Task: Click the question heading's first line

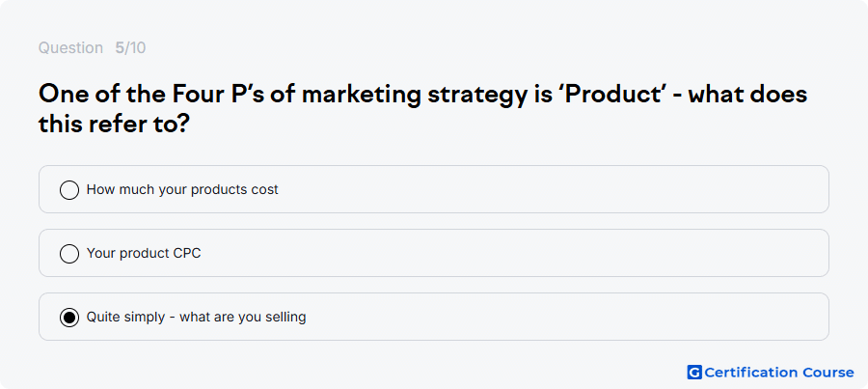Action: 423,95
